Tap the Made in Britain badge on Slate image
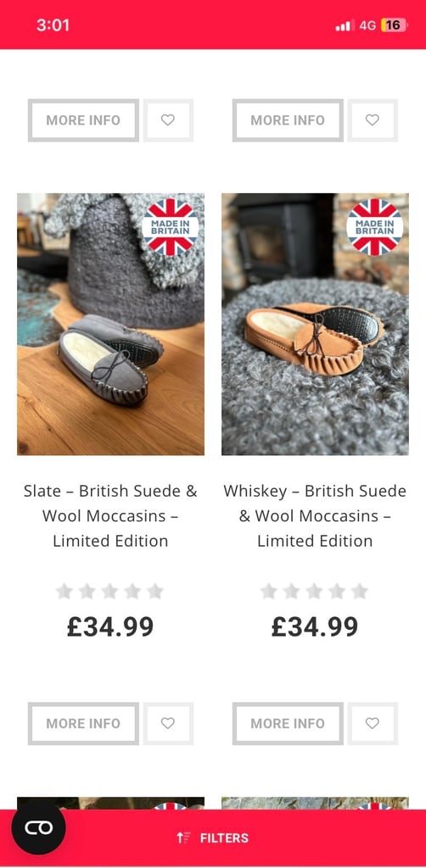This screenshot has width=426, height=868. (x=170, y=227)
